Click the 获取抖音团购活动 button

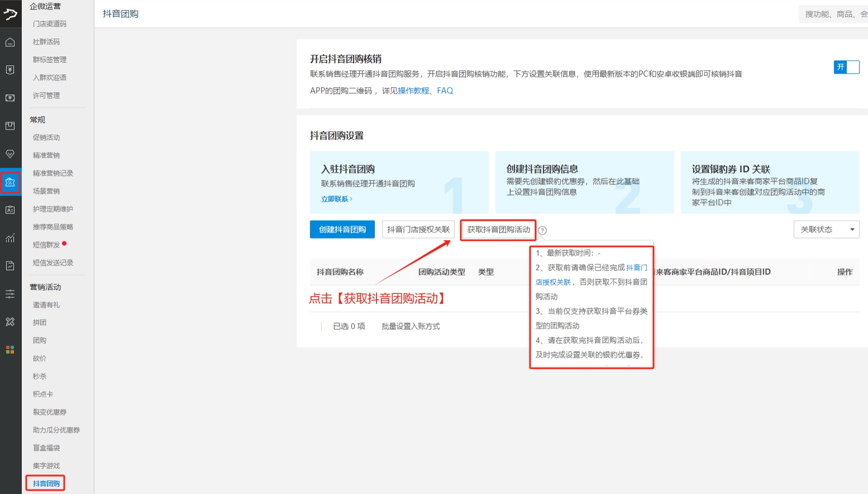pos(498,230)
